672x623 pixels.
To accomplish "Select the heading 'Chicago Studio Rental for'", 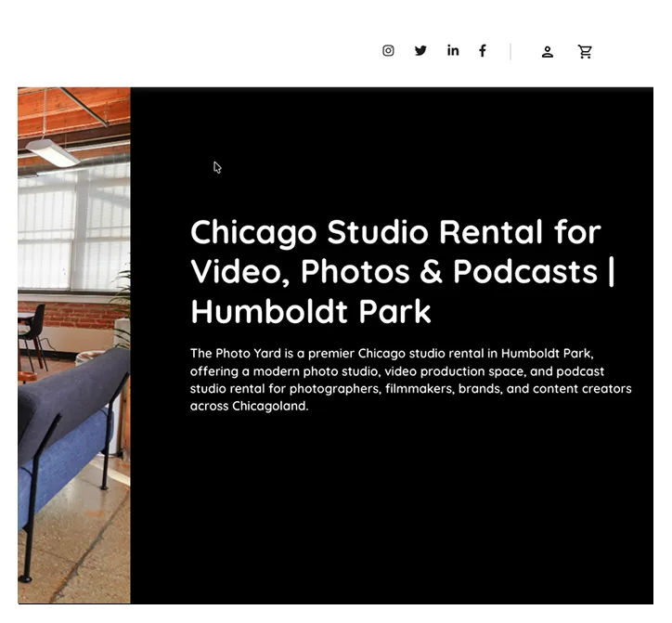I will click(395, 232).
